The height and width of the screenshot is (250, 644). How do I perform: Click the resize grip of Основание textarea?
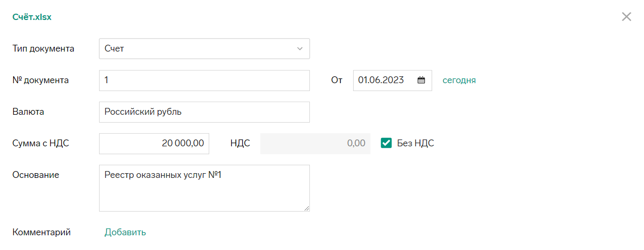click(x=306, y=208)
